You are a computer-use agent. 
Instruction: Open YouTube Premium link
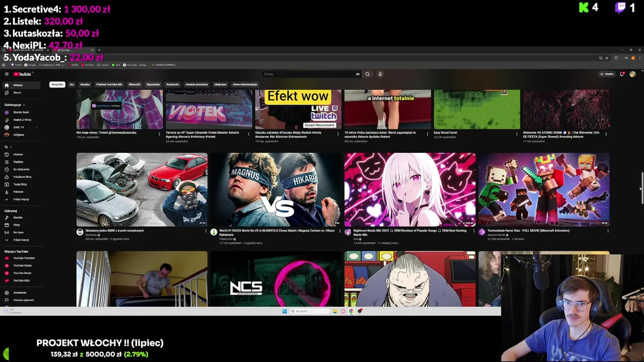[20, 258]
